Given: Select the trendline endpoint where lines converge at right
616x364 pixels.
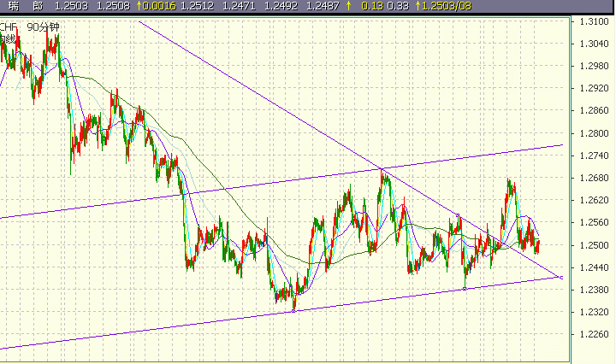Looking at the screenshot, I should point(560,278).
